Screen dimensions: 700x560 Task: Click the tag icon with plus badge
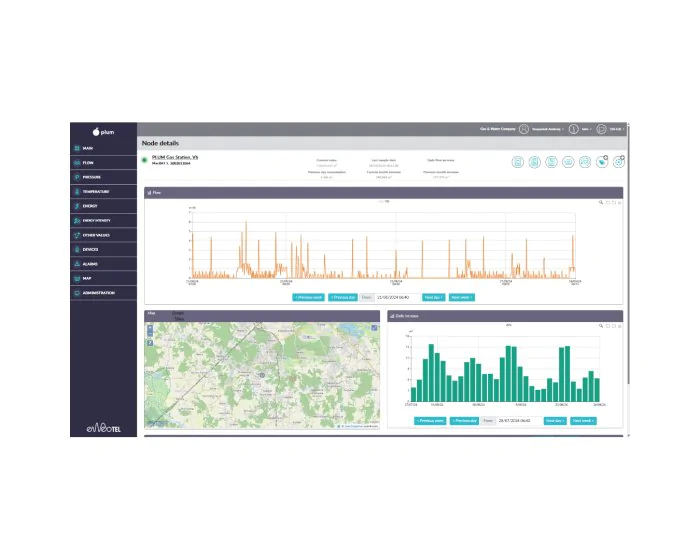(x=602, y=162)
